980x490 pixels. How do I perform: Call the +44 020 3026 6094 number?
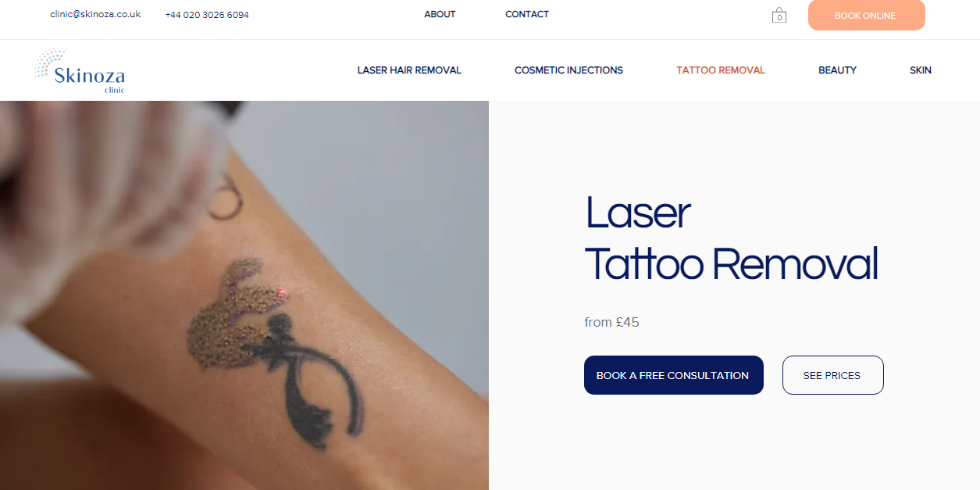point(207,15)
